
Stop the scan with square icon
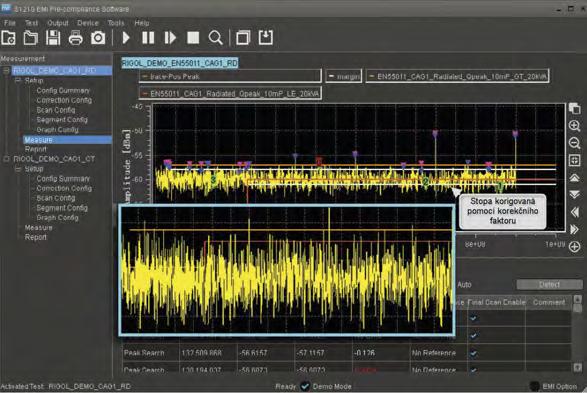(193, 38)
